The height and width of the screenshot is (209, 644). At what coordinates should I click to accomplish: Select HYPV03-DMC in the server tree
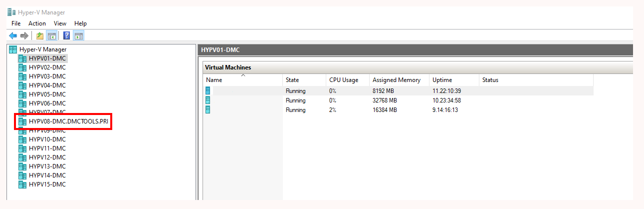(47, 76)
